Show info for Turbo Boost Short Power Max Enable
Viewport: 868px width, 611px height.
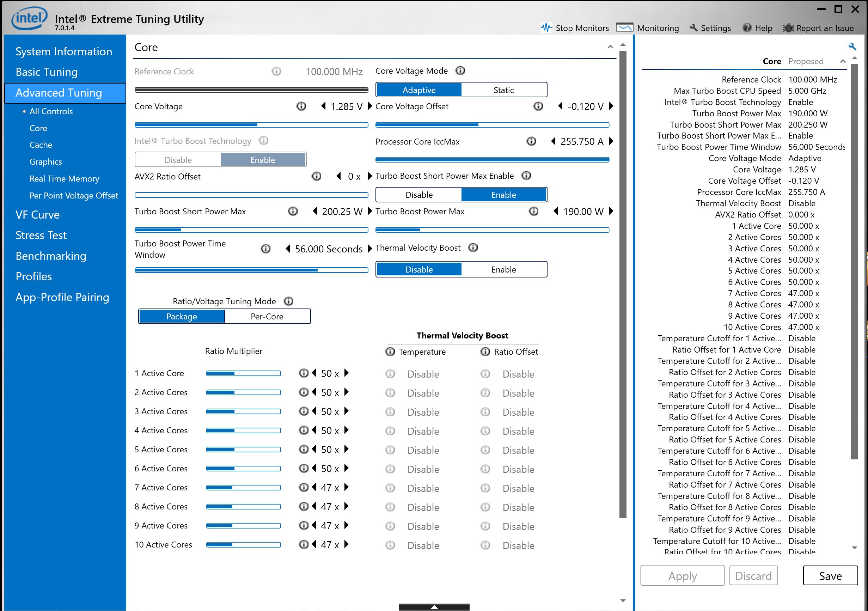pyautogui.click(x=526, y=176)
